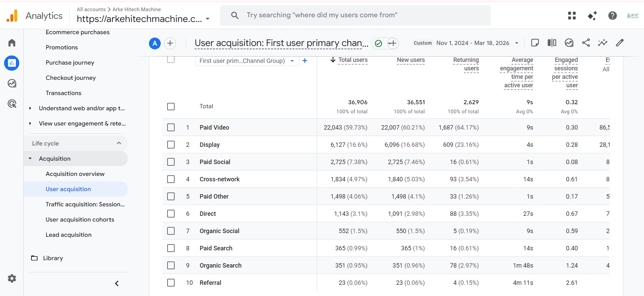
Task: Collapse the Acquisition group
Action: point(30,159)
